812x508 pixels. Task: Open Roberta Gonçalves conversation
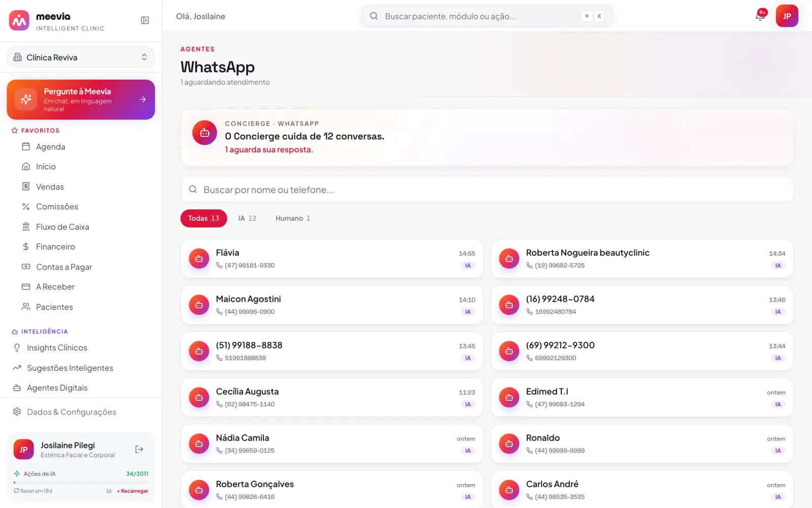[332, 490]
